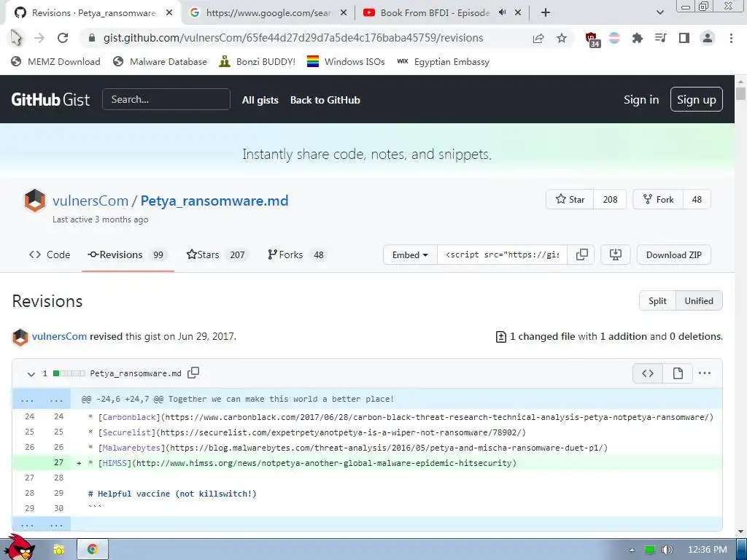Open the taskbar file explorer icon
Viewport: 747px width, 560px height.
[59, 550]
